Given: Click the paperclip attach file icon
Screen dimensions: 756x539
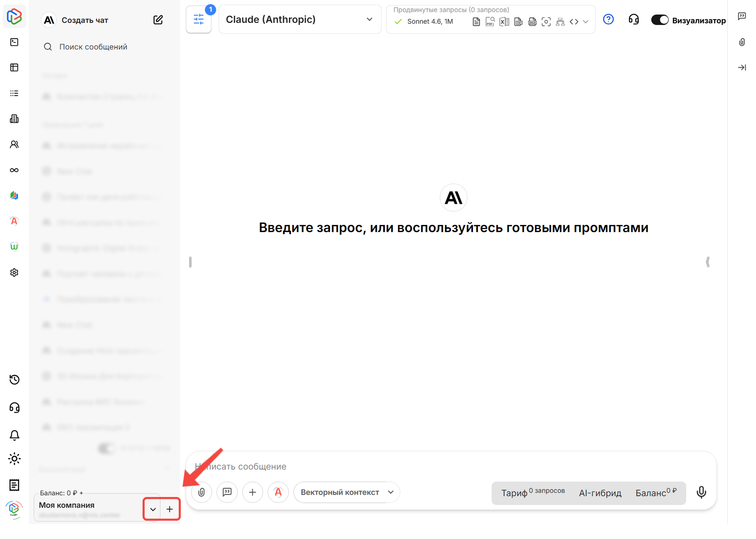Looking at the screenshot, I should 202,492.
